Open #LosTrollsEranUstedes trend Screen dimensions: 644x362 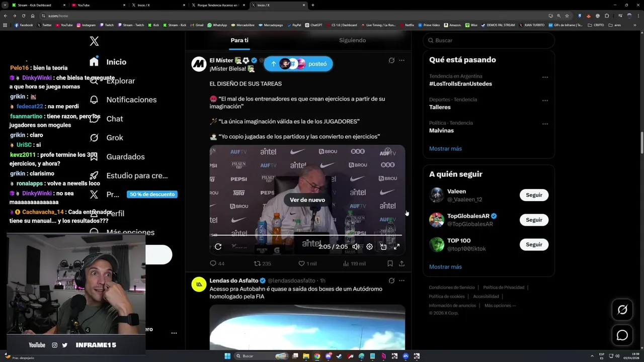pos(460,84)
